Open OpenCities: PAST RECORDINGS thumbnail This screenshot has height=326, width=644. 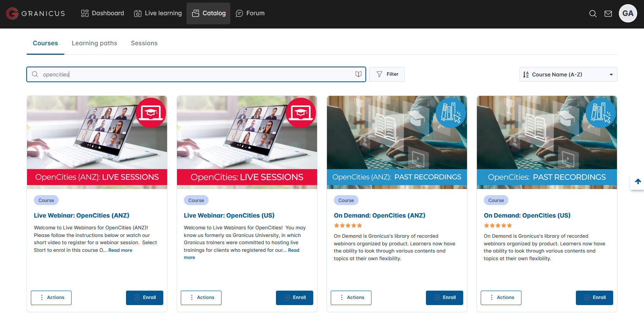point(547,142)
